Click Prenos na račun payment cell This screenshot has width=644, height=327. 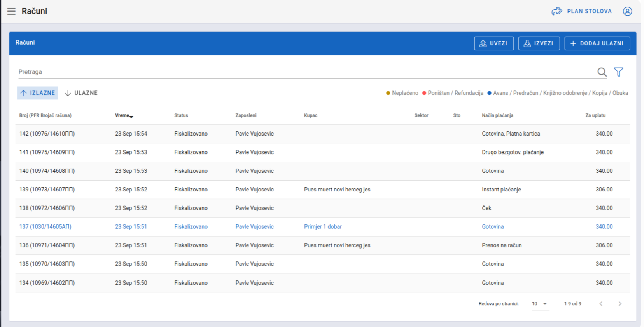(x=502, y=245)
